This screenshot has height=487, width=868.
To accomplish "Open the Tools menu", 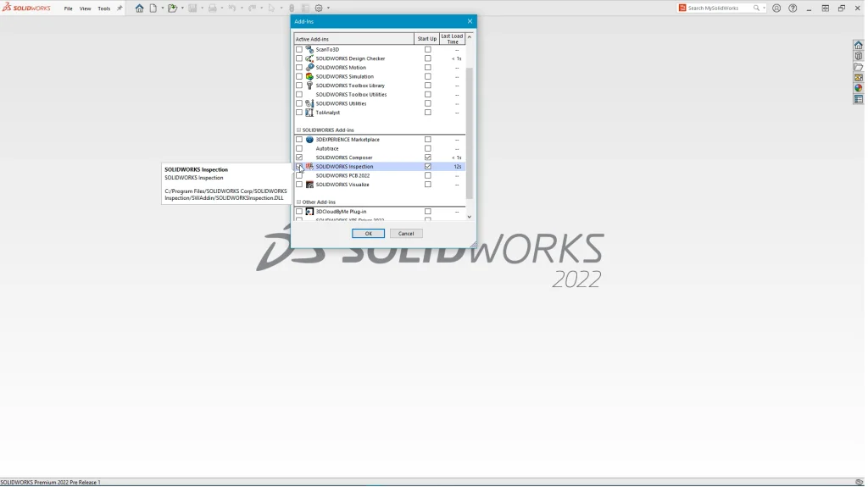I will pyautogui.click(x=103, y=8).
